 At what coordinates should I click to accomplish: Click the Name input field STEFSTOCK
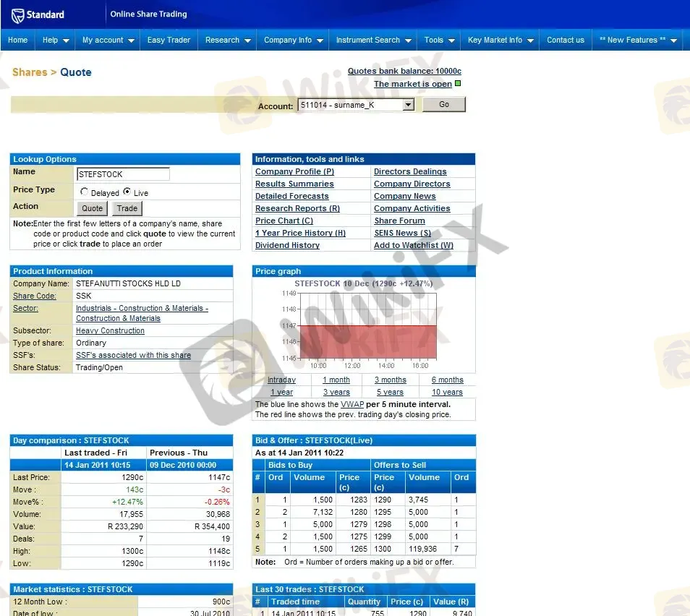pyautogui.click(x=123, y=174)
